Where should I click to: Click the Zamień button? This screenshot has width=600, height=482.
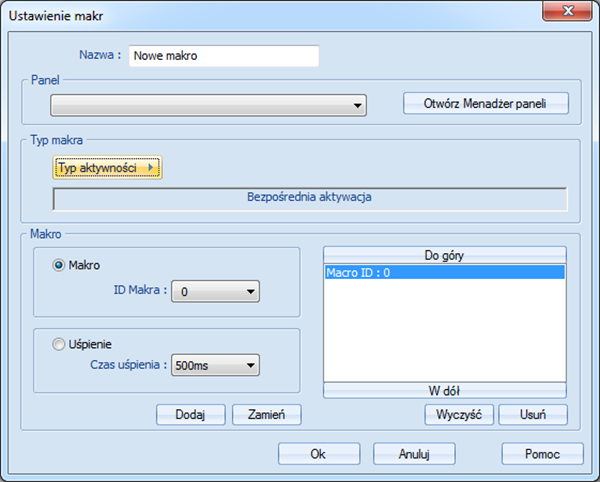click(267, 415)
